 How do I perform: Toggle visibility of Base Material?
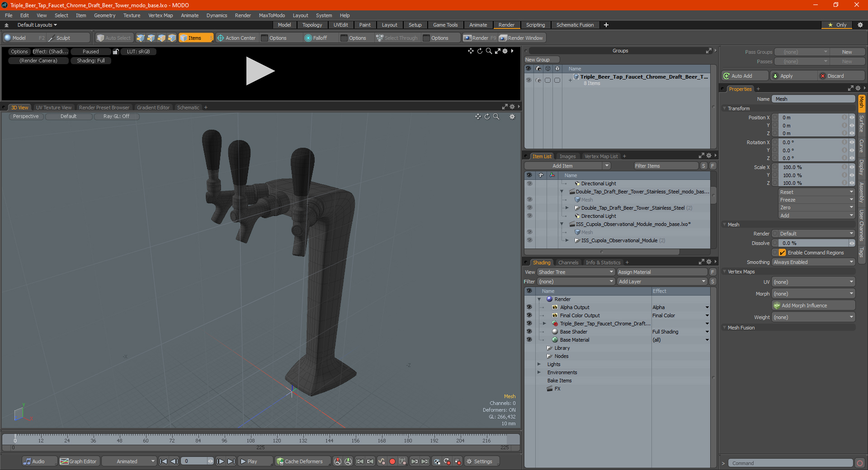[529, 340]
